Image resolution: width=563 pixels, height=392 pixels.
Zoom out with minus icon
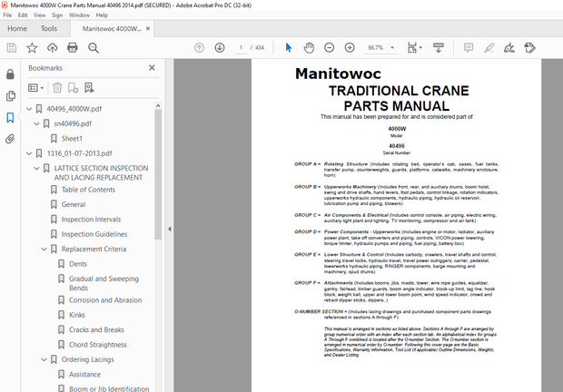[x=330, y=48]
